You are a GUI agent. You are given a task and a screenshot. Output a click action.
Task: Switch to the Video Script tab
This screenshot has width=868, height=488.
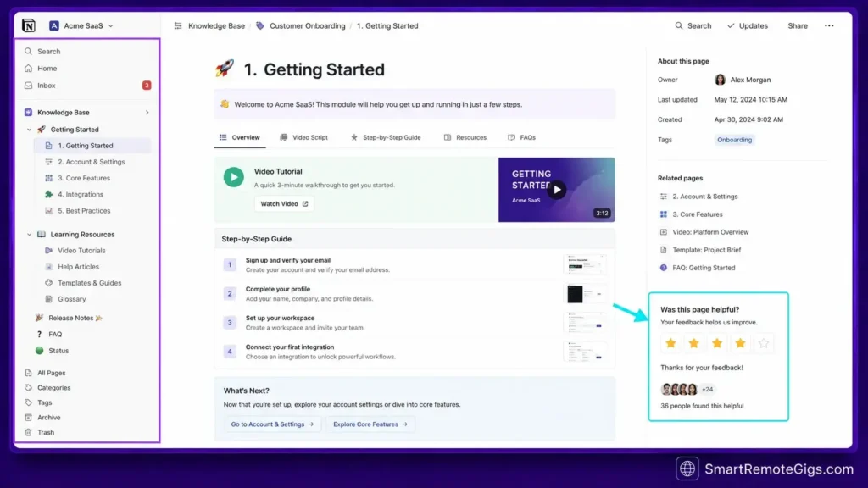tap(304, 137)
